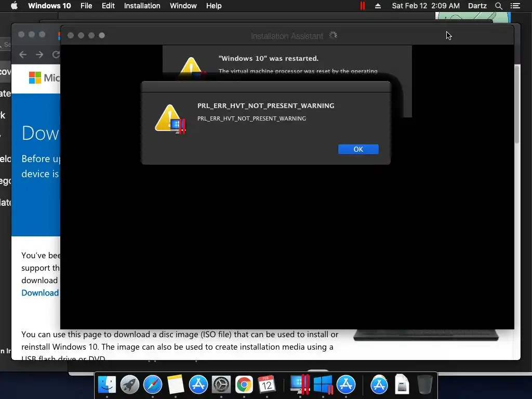Open the disk image file in Dock
The height and width of the screenshot is (399, 532).
point(402,384)
